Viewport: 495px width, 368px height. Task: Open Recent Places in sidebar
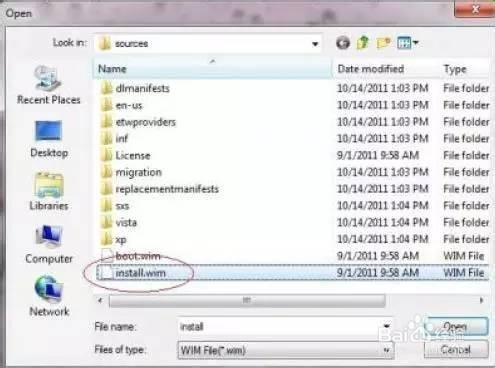[x=49, y=85]
